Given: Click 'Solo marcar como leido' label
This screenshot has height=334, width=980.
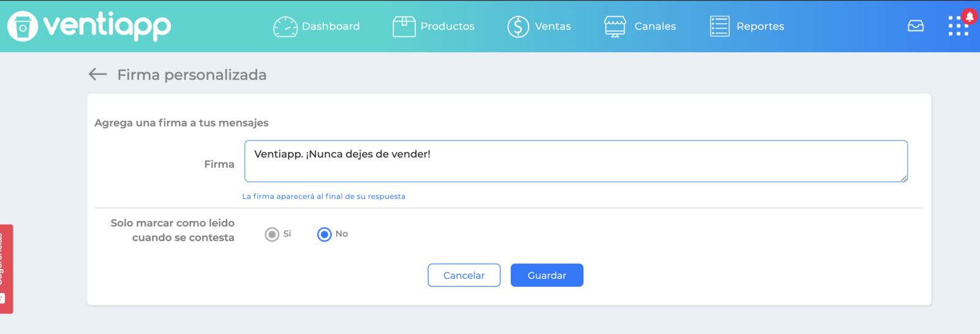Looking at the screenshot, I should [172, 230].
